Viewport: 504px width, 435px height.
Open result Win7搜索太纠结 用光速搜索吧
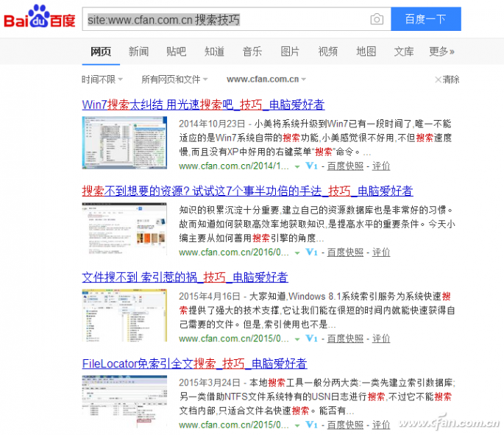[203, 105]
